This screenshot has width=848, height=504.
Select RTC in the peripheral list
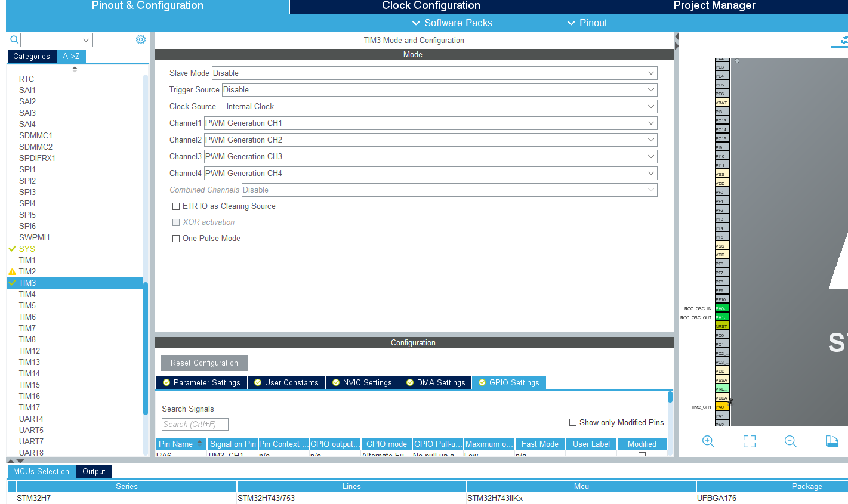(26, 79)
